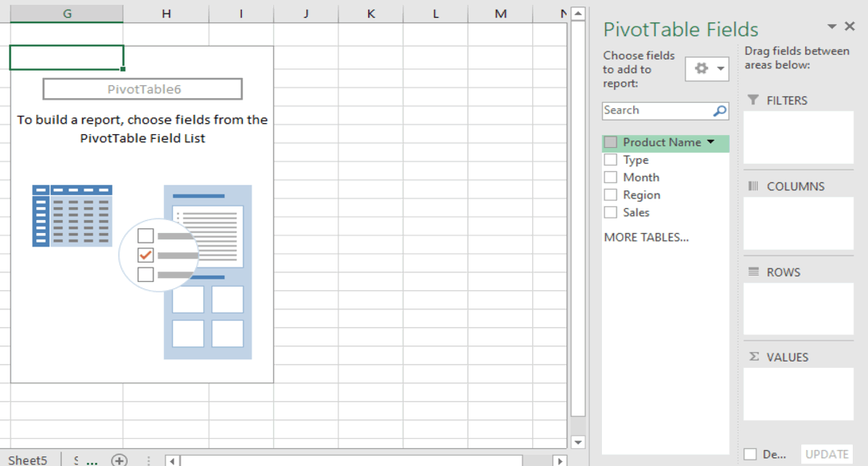
Task: Click the scroll down arrow of vertical scrollbar
Action: (578, 442)
